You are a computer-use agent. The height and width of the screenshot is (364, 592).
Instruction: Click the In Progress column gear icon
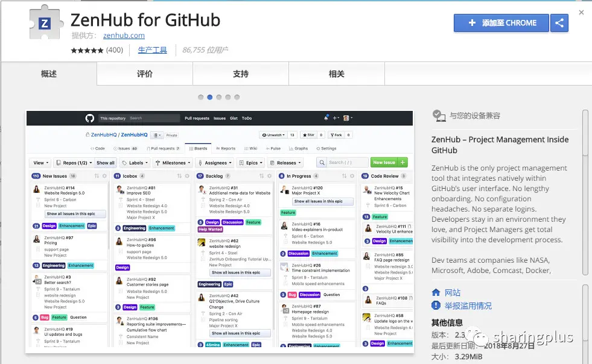pyautogui.click(x=352, y=176)
